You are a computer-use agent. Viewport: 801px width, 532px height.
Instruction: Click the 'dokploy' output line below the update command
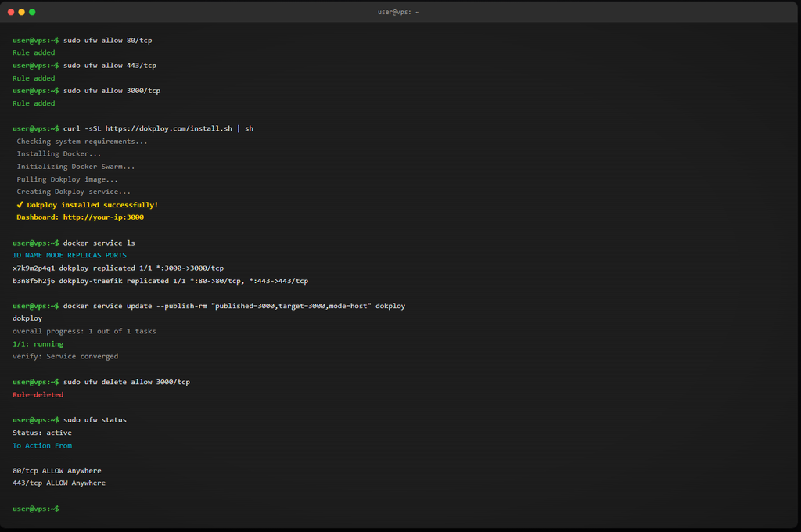(x=27, y=318)
